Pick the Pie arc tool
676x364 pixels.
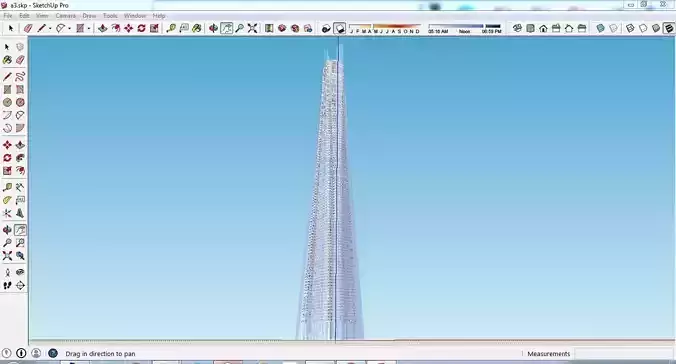(20, 128)
